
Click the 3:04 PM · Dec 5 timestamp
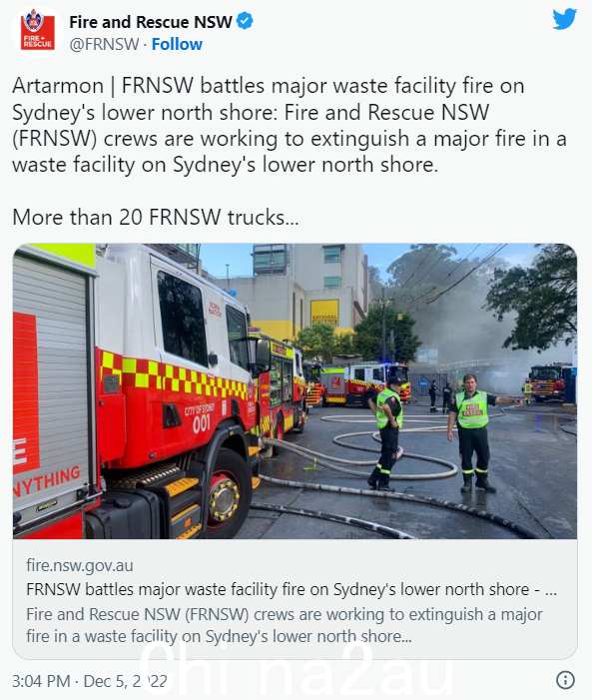click(89, 681)
